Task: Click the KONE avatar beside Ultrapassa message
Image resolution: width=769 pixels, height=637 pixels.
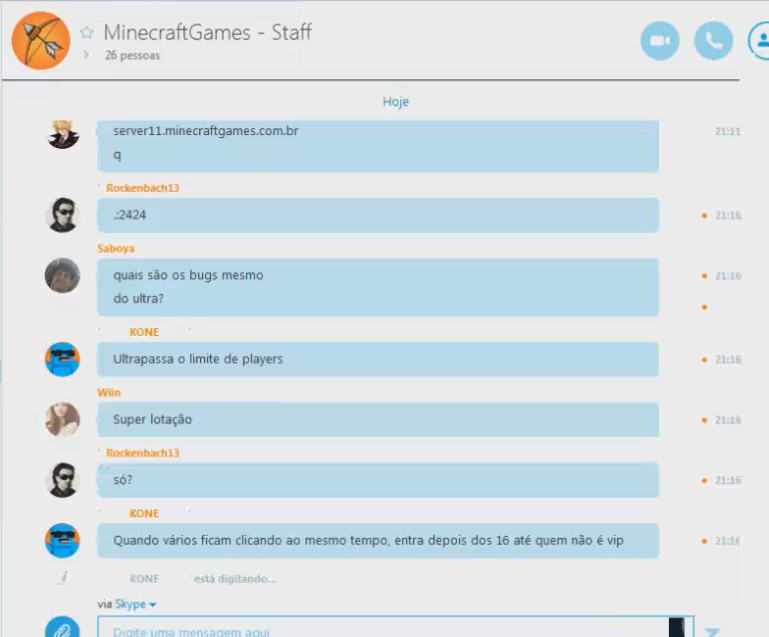Action: pos(62,359)
